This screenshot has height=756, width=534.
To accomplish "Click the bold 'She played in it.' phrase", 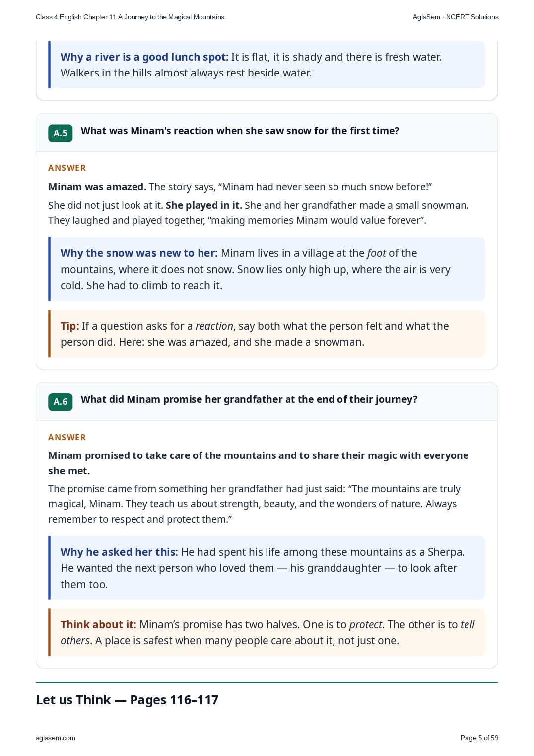I will (x=204, y=205).
